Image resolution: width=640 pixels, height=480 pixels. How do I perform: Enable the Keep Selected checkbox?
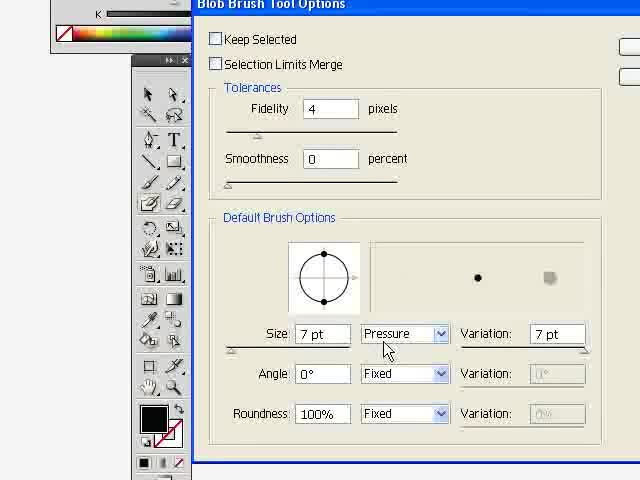[x=215, y=39]
